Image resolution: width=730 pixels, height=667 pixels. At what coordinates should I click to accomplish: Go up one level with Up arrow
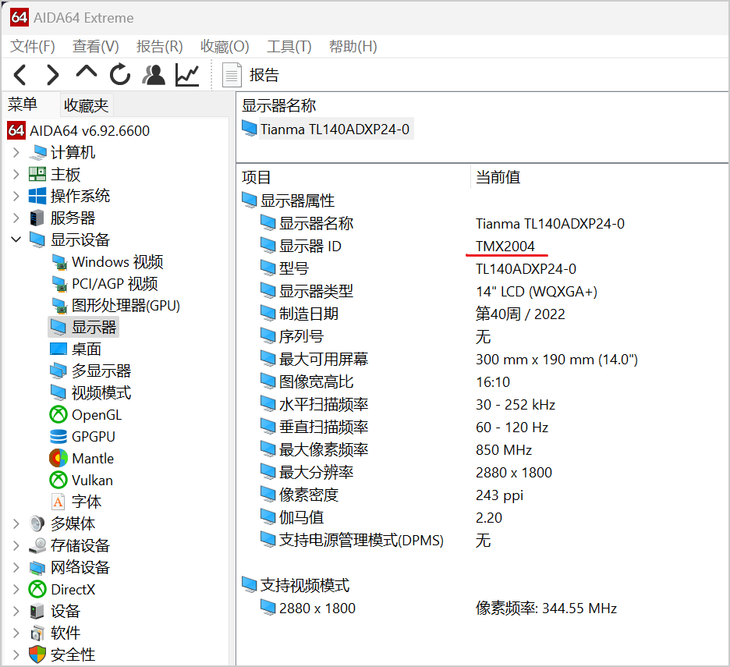point(86,73)
